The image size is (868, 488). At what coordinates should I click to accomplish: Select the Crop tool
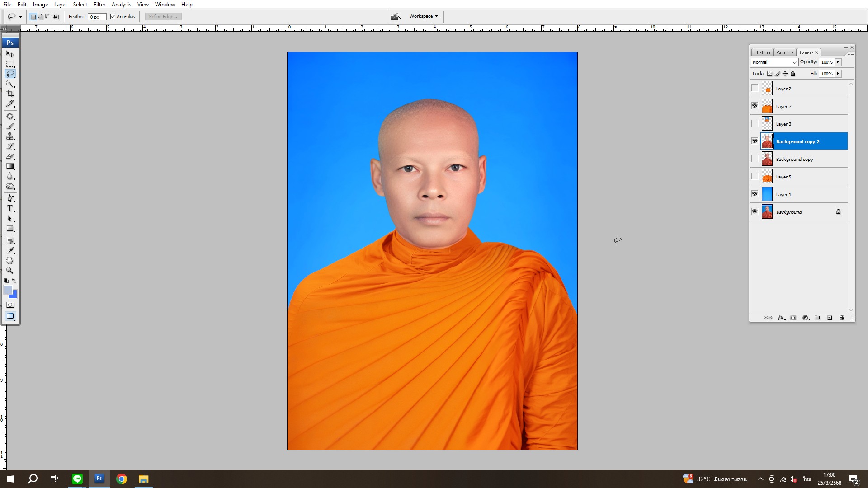pos(10,94)
